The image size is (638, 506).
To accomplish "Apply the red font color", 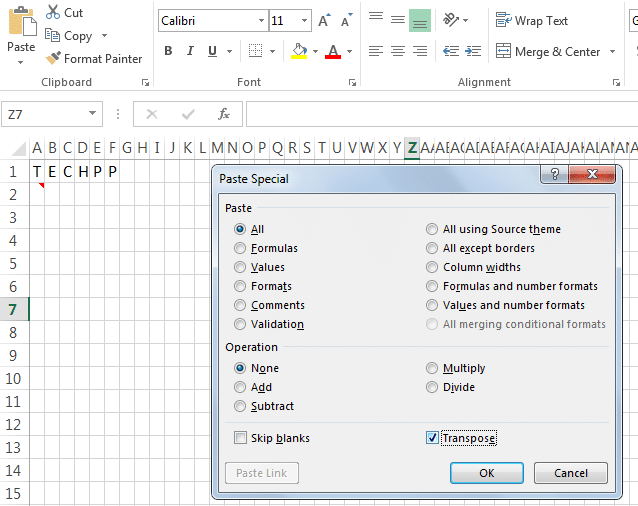I will point(333,51).
